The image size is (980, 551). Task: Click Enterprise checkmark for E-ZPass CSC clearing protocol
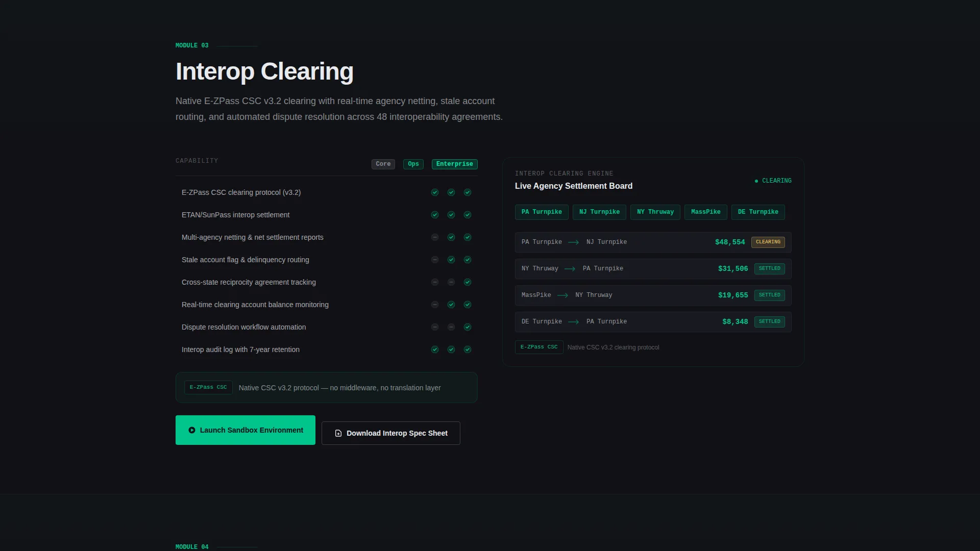point(468,192)
